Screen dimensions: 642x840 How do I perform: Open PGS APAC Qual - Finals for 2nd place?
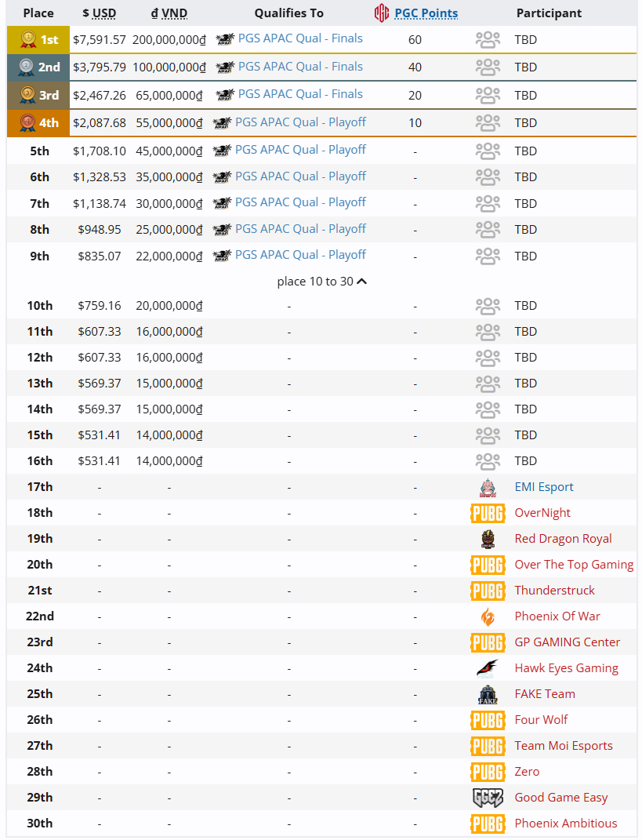(x=300, y=67)
